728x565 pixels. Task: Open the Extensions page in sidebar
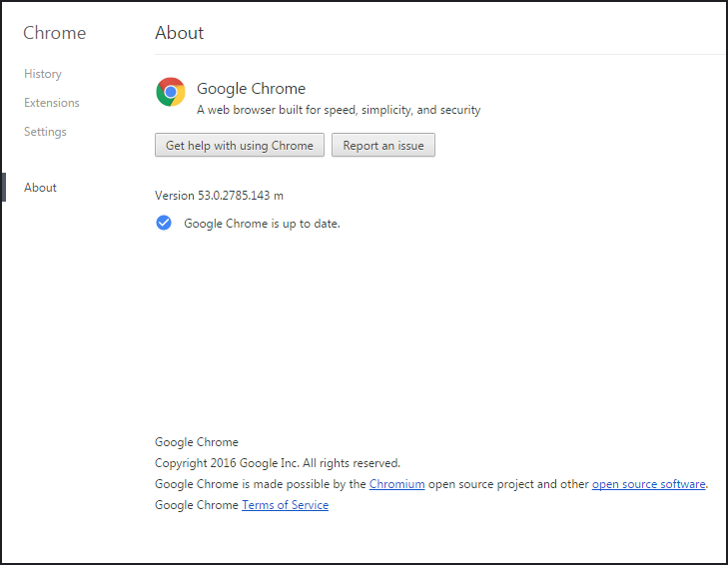click(x=52, y=103)
